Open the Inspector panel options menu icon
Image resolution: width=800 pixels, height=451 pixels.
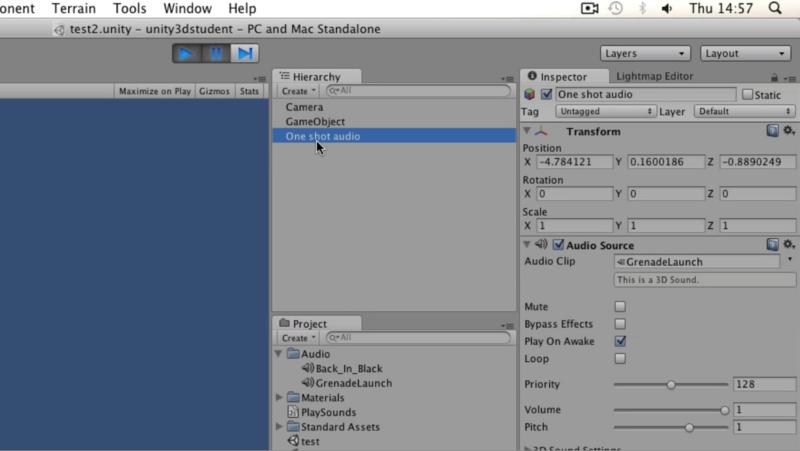pos(790,79)
